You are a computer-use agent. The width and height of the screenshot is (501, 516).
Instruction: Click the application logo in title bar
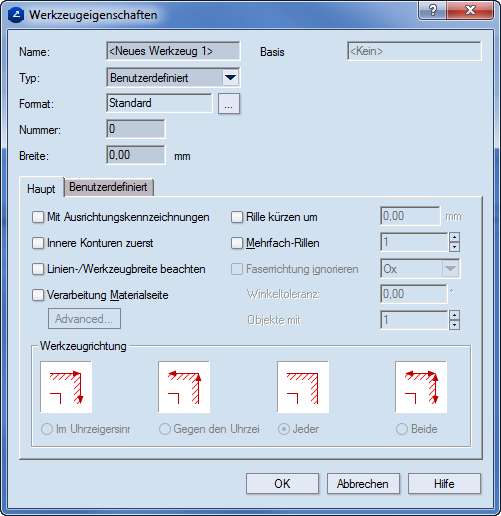[x=16, y=15]
